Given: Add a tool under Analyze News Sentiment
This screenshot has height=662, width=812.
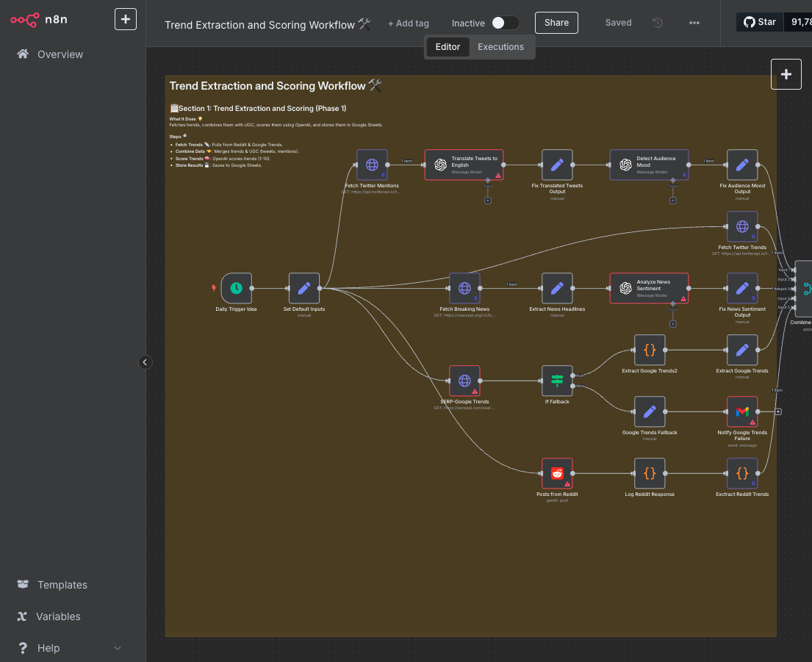Looking at the screenshot, I should coord(672,324).
